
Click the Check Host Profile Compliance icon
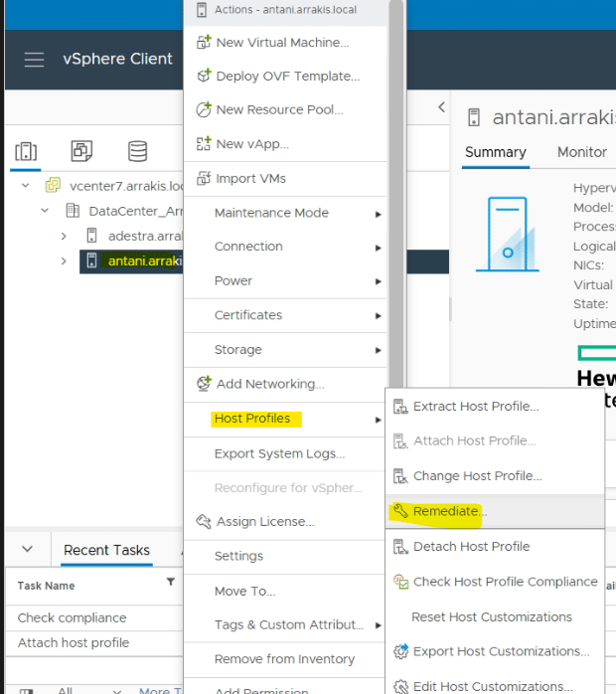(401, 582)
